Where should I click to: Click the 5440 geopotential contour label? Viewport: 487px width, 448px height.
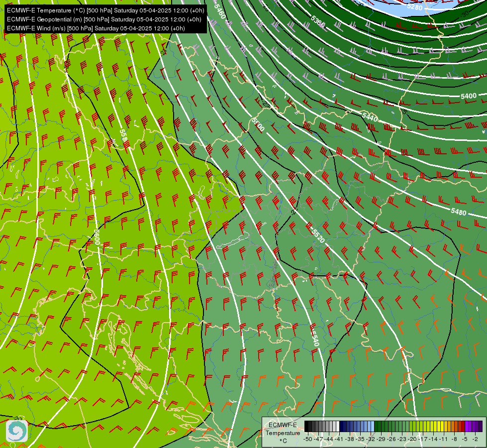click(x=370, y=117)
